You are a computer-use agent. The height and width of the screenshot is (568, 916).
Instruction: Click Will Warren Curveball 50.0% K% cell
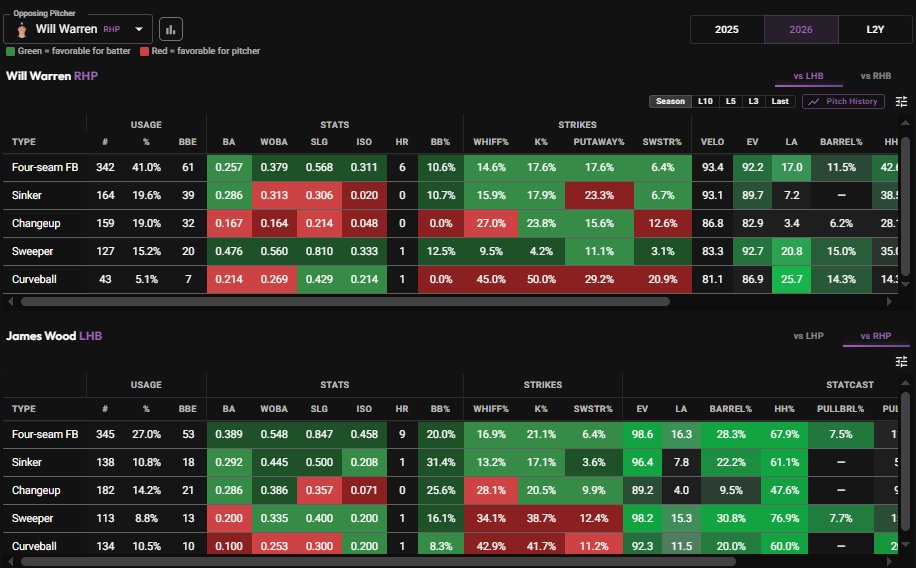click(x=541, y=280)
